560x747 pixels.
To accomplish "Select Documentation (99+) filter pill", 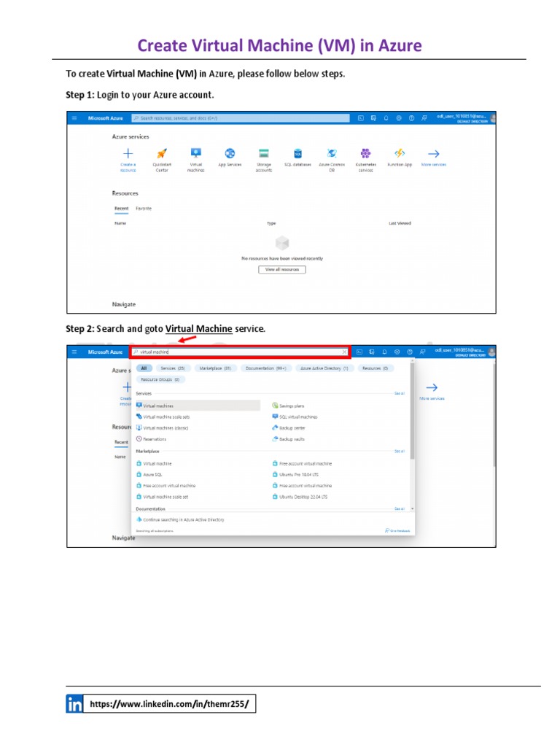I will 265,368.
